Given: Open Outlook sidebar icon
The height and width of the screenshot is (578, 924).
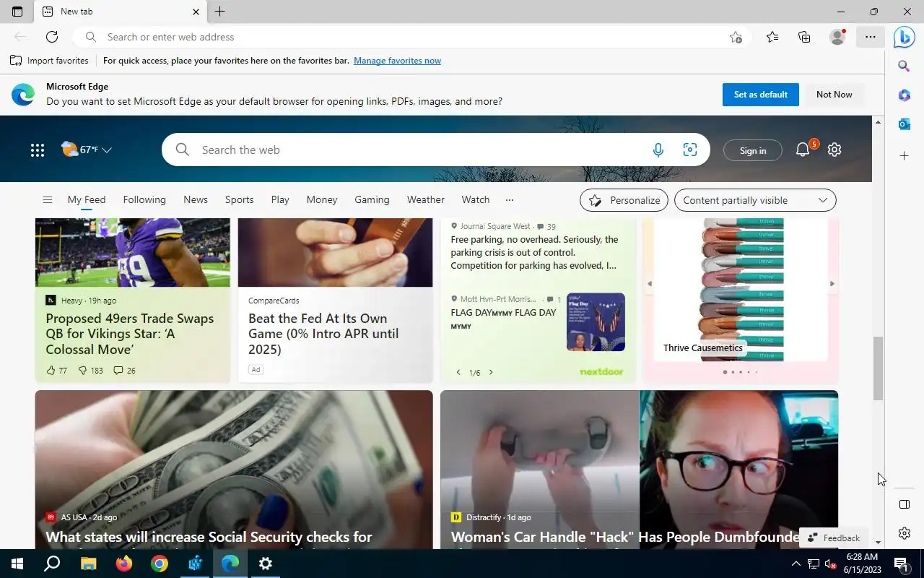Looking at the screenshot, I should (x=904, y=124).
